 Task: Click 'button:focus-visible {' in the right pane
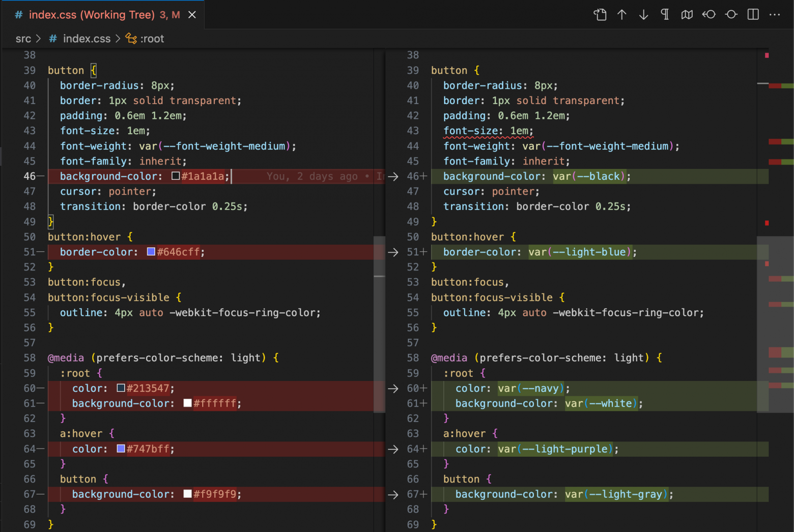498,298
